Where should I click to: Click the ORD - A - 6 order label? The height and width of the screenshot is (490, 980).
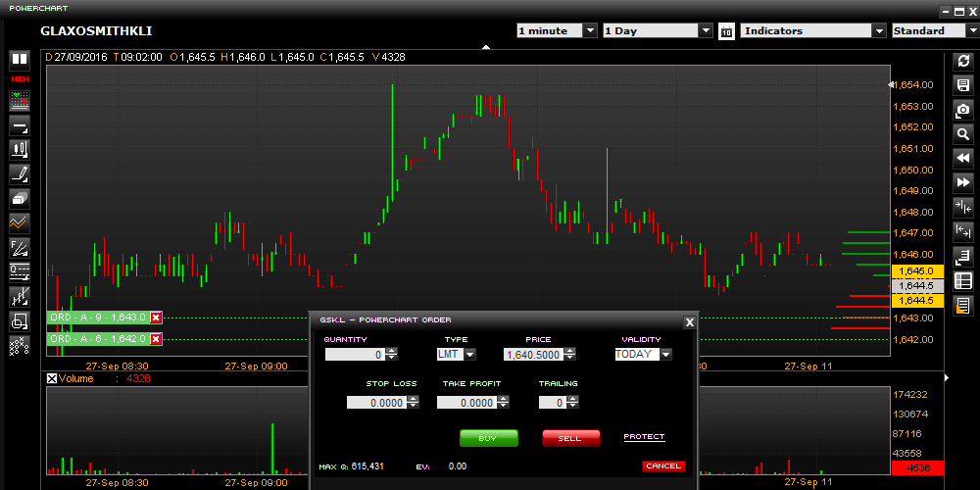[x=98, y=339]
